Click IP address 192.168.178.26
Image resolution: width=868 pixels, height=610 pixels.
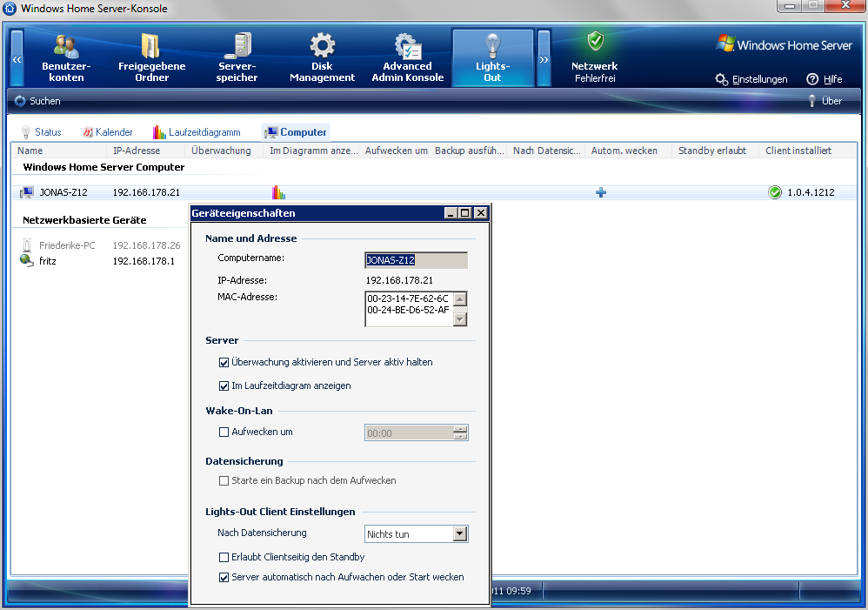(147, 245)
